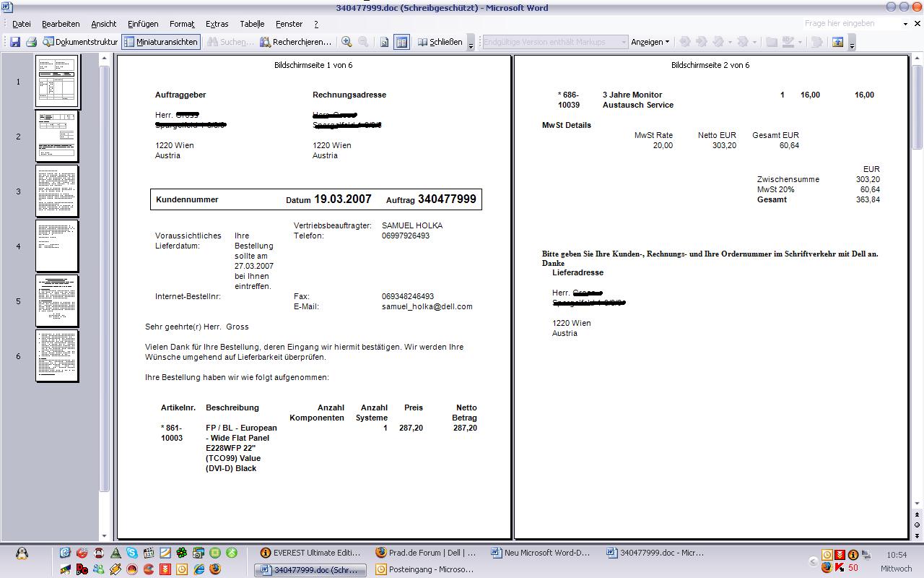
Task: Toggle multi-page display button
Action: coord(401,42)
